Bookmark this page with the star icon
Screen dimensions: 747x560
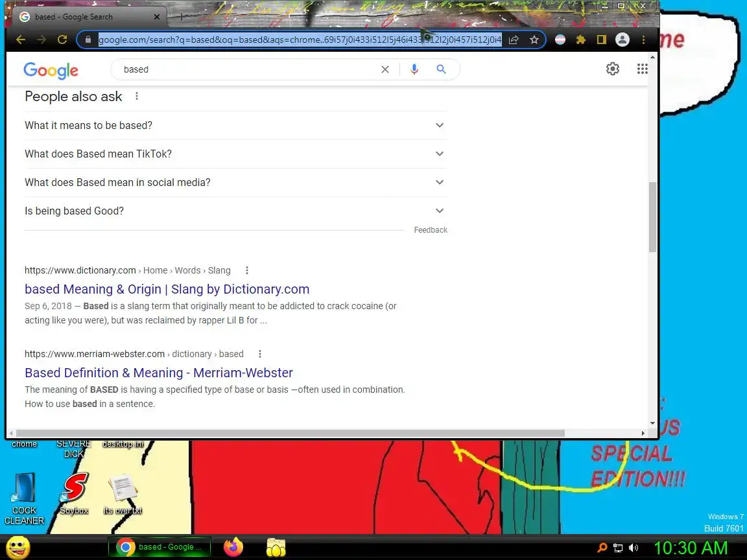click(x=534, y=40)
